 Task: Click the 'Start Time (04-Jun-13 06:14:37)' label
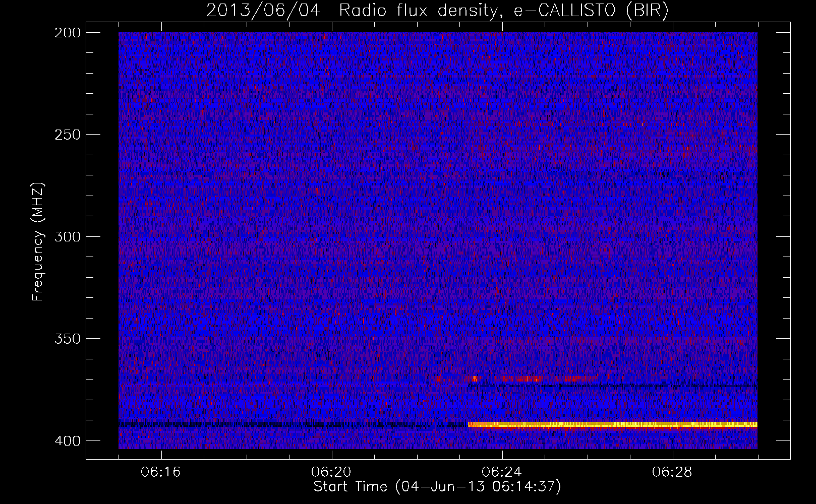(437, 487)
